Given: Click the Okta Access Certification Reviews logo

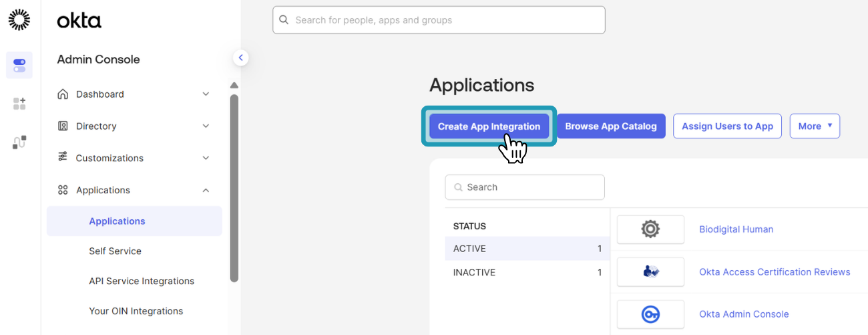Looking at the screenshot, I should (651, 271).
